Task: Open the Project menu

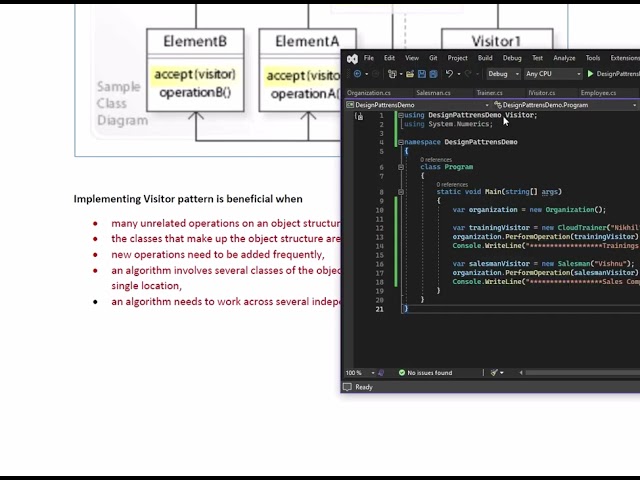Action: (x=457, y=58)
